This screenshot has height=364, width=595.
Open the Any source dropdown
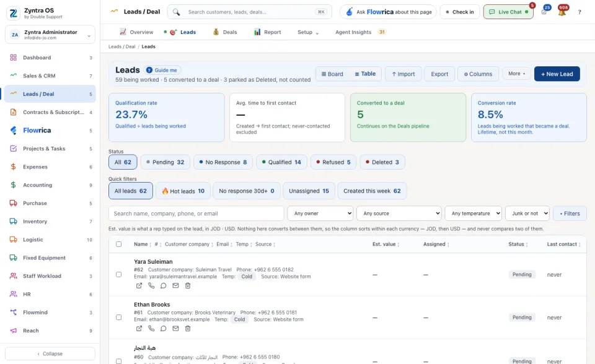(399, 214)
